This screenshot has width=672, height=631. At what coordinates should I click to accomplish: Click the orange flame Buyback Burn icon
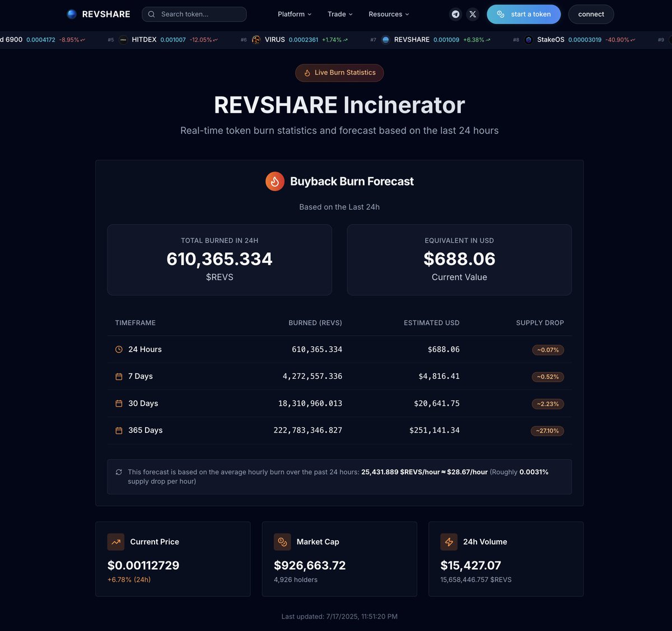point(275,182)
